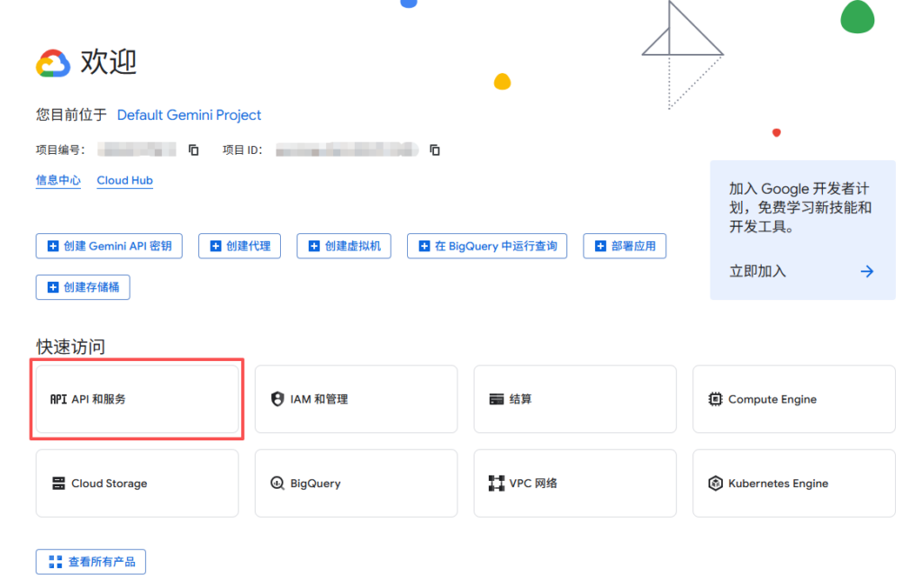Open the Kubernetes Engine quick access card

click(794, 484)
